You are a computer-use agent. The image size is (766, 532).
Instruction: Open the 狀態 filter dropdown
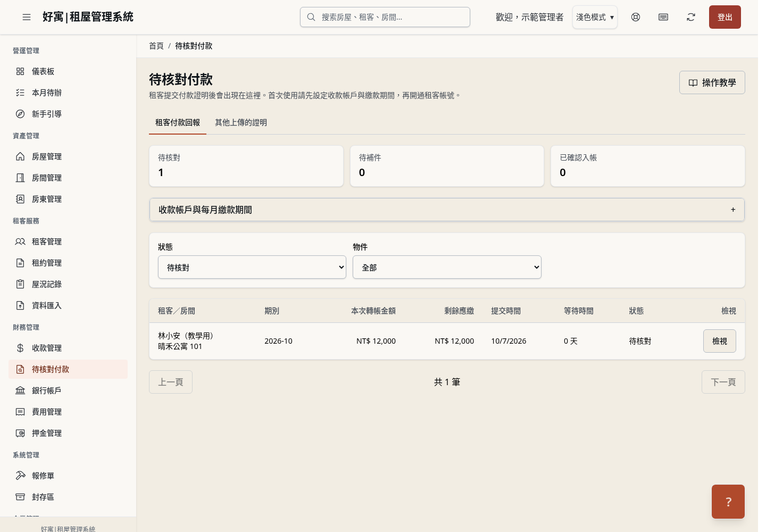tap(252, 267)
